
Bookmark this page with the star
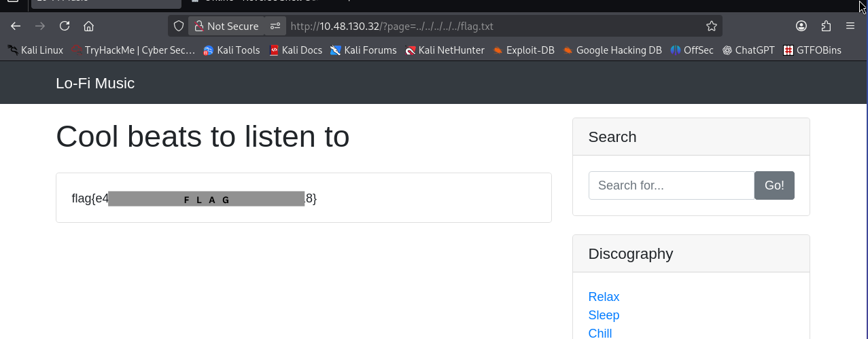(x=712, y=26)
